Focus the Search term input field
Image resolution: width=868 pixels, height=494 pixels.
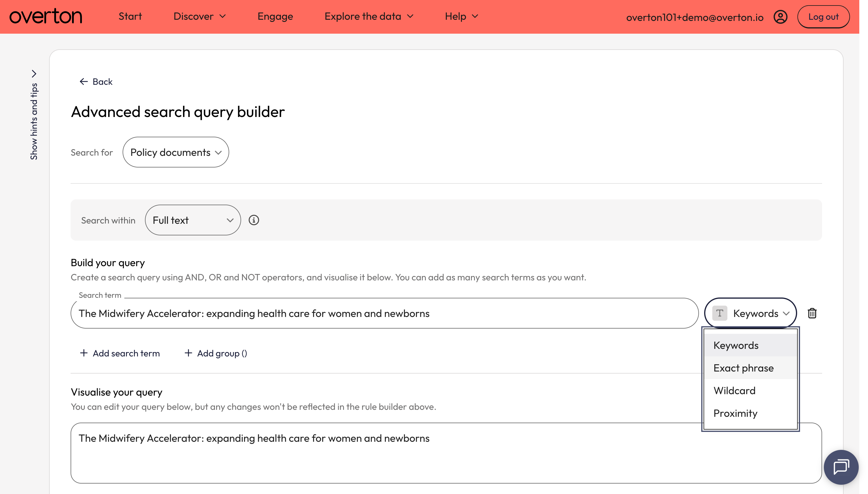[384, 313]
